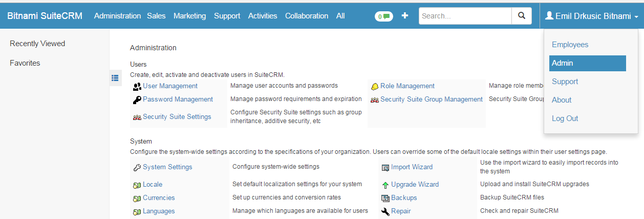The height and width of the screenshot is (219, 644).
Task: Open the Password Management link
Action: tap(178, 99)
